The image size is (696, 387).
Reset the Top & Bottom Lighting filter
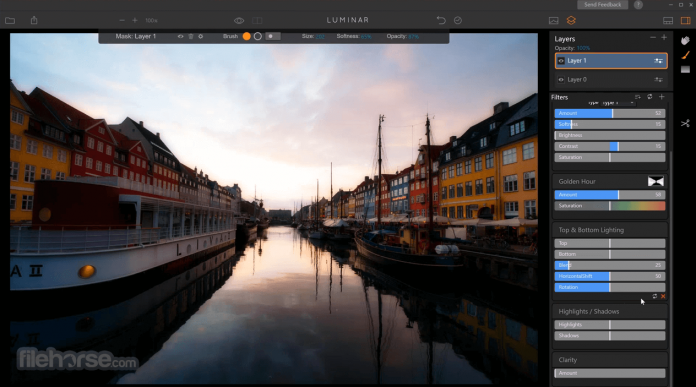tap(655, 296)
